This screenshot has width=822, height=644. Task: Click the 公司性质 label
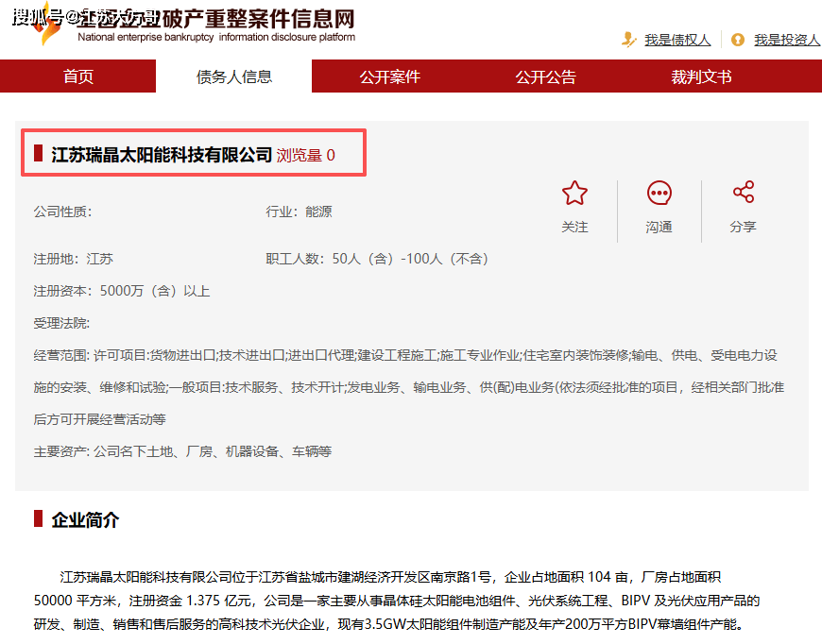click(x=62, y=212)
